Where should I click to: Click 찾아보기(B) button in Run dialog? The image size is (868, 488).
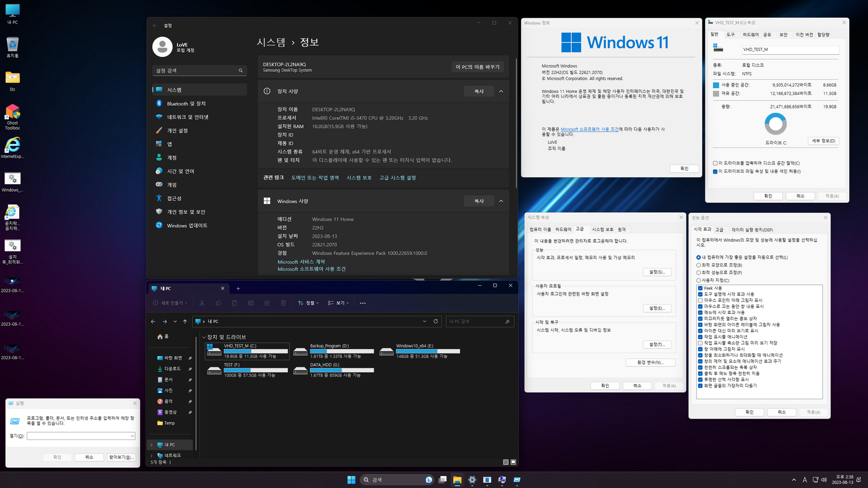coord(121,457)
